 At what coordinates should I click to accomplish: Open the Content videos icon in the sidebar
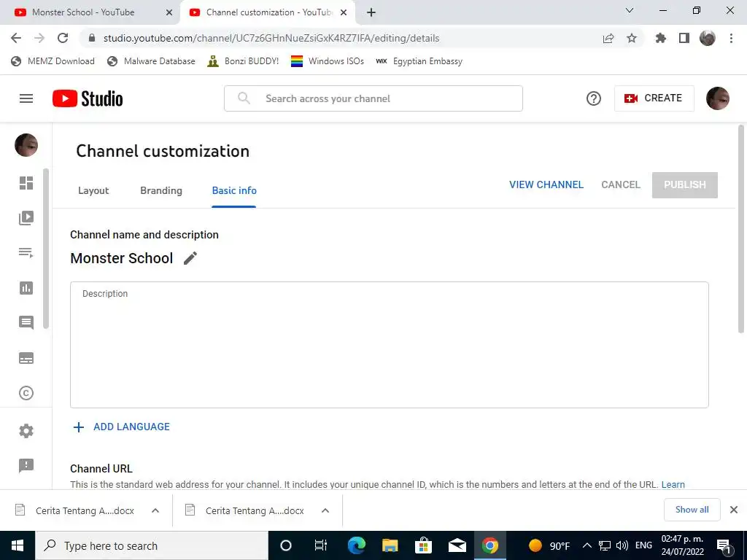pos(26,218)
